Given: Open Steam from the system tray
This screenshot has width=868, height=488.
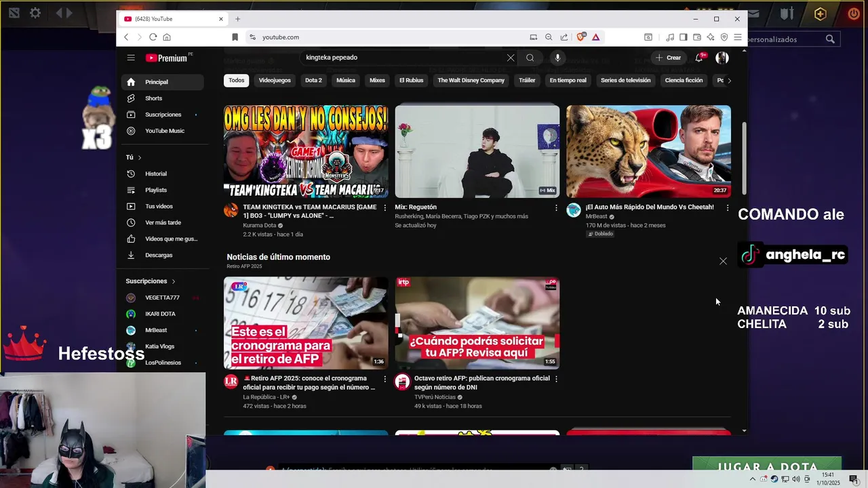Looking at the screenshot, I should tap(774, 479).
